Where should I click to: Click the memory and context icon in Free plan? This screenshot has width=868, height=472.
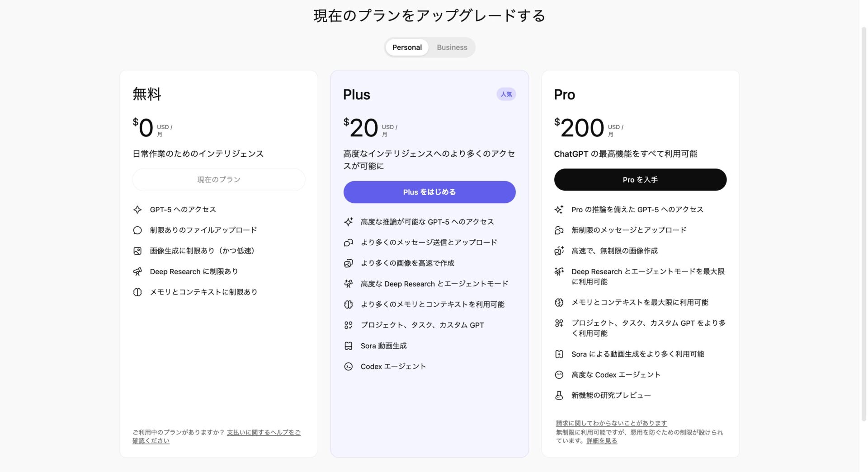(137, 292)
